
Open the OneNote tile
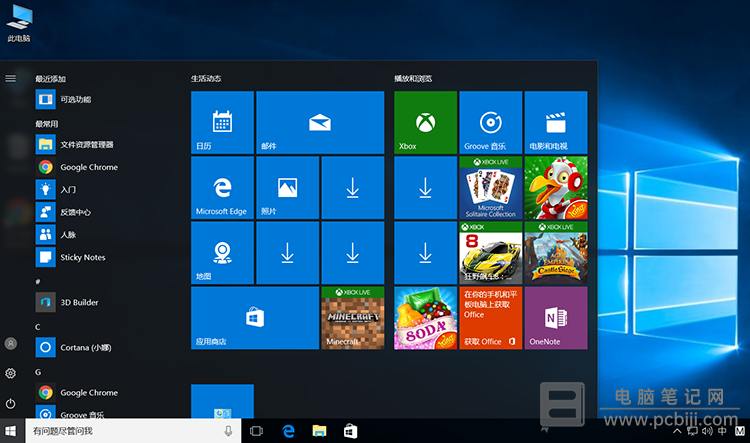click(x=556, y=318)
